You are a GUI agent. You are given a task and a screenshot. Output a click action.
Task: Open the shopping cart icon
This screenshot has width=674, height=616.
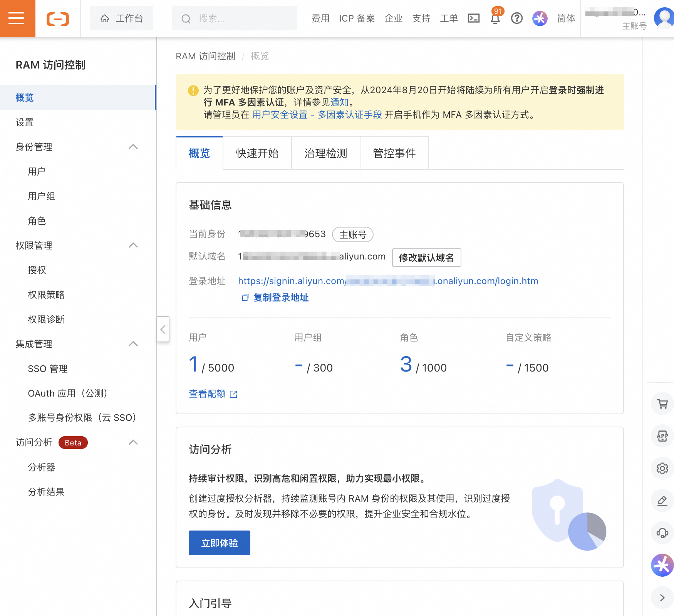[x=662, y=404]
